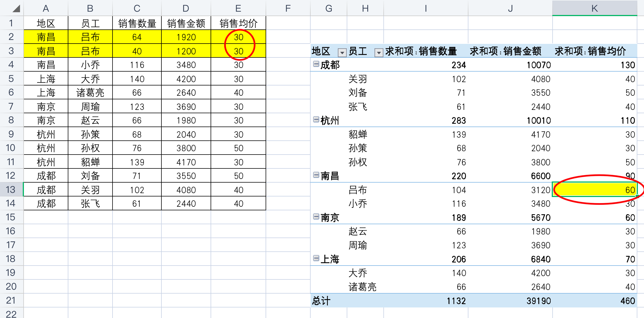The height and width of the screenshot is (318, 644).
Task: Click the 求和项:销售金额 pivot header
Action: point(506,51)
